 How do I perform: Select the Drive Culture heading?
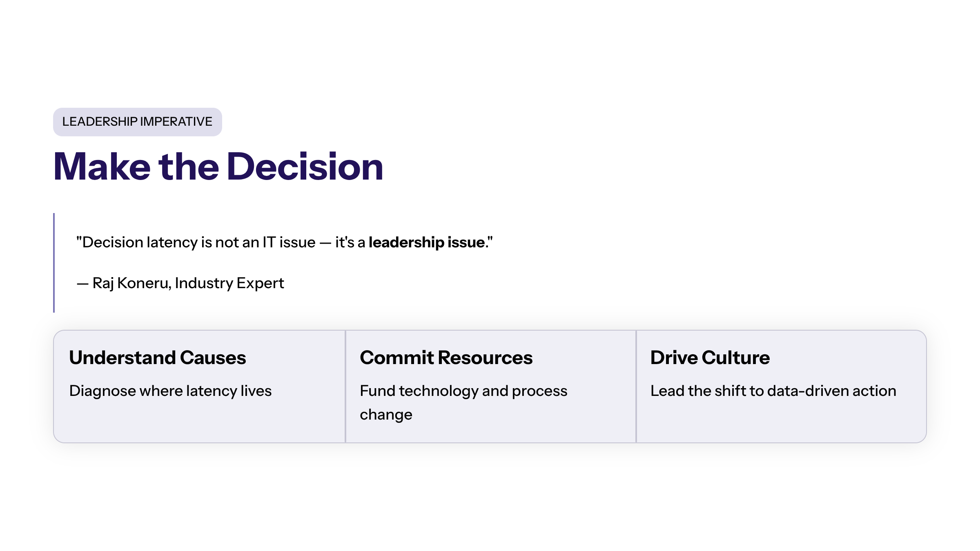click(x=710, y=358)
